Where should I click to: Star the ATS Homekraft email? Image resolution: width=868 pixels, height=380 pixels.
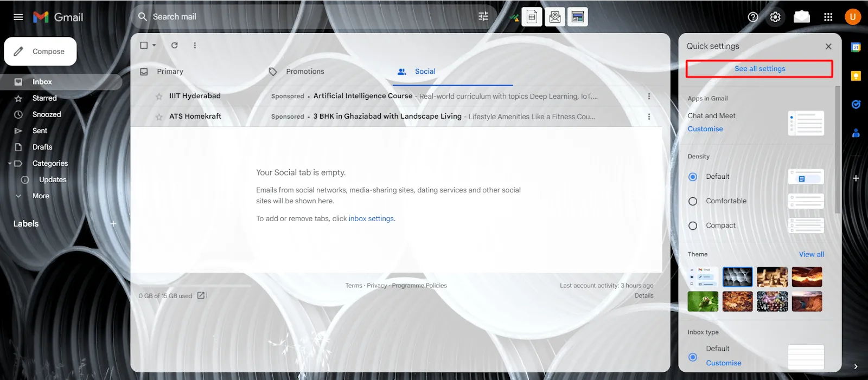click(x=159, y=117)
